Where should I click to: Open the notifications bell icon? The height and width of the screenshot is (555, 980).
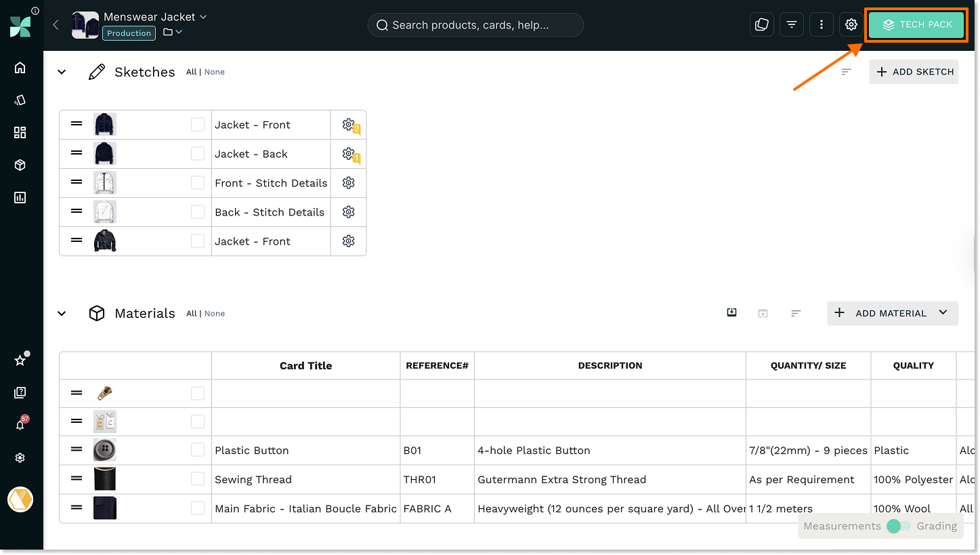(20, 425)
